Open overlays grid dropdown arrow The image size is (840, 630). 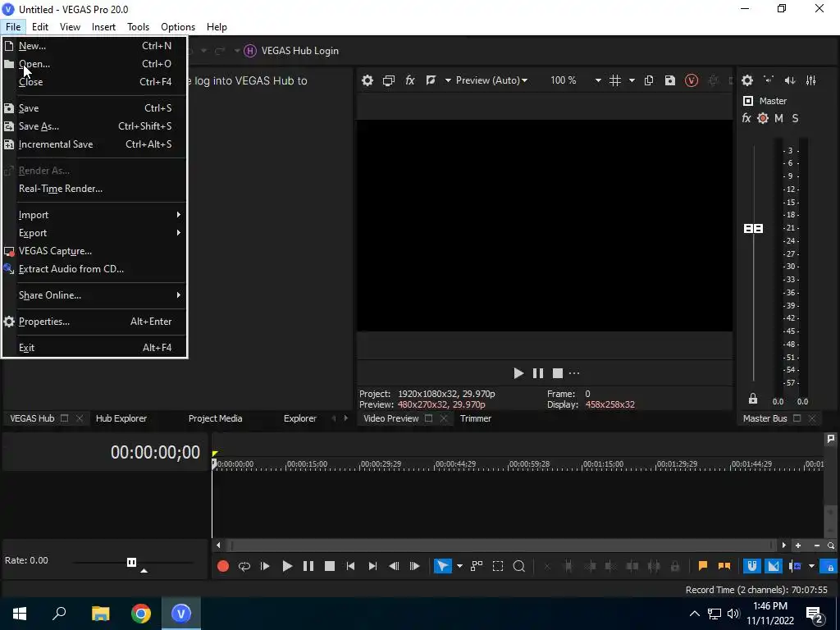point(632,80)
